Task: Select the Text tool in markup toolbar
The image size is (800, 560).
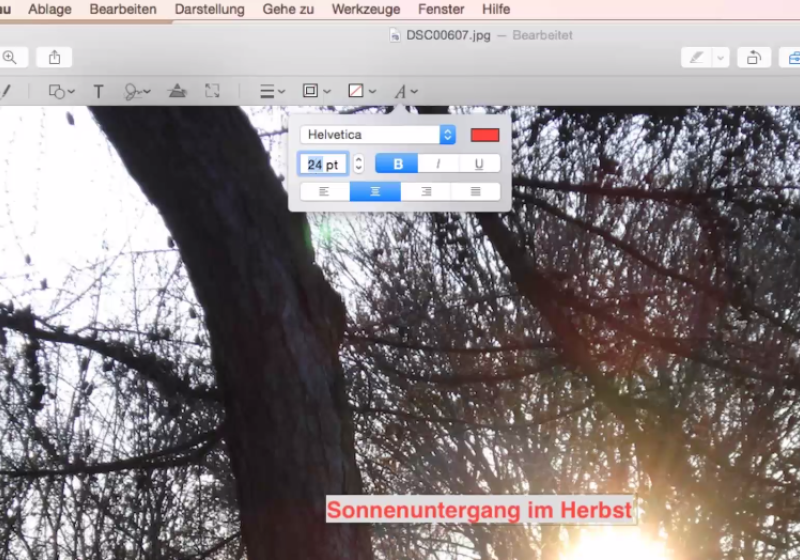Action: (98, 91)
